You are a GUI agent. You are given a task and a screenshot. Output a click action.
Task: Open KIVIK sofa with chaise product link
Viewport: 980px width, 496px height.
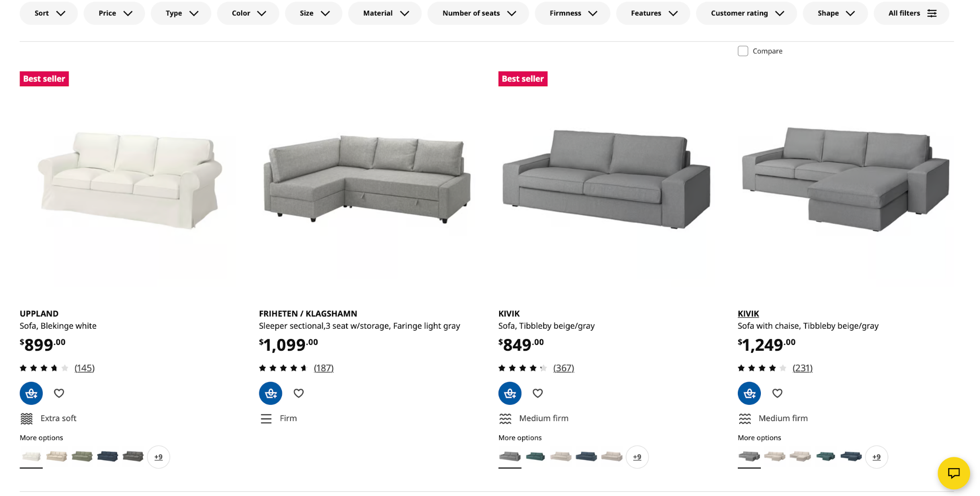(748, 313)
